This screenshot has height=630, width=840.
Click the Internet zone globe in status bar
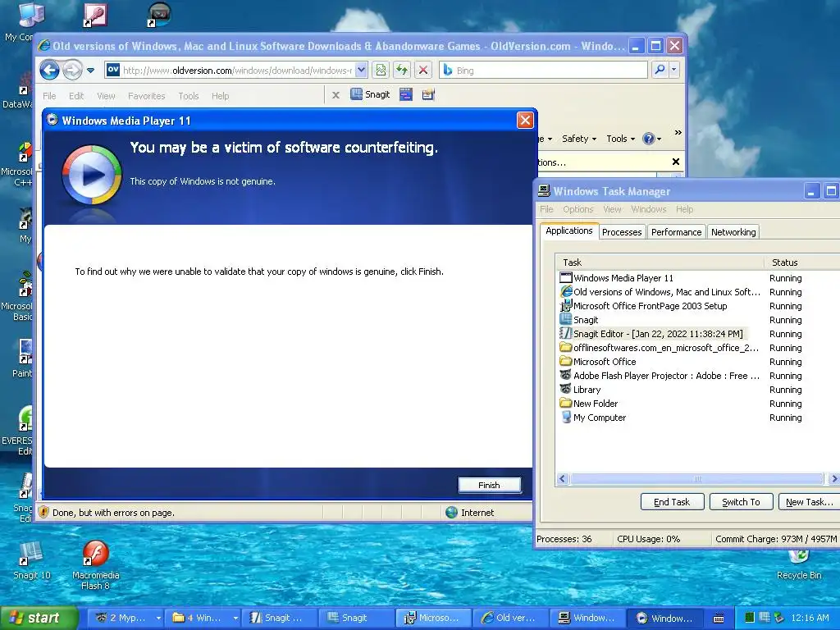coord(452,512)
